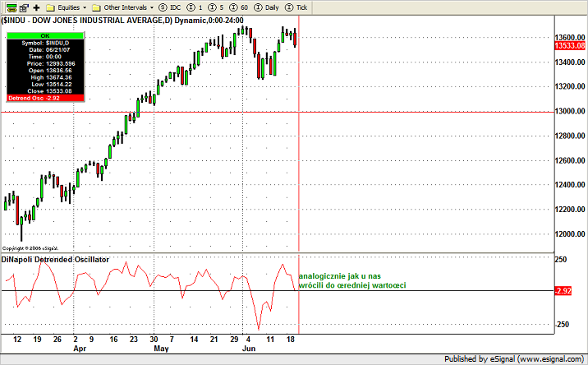Screen dimensions: 588x365
Task: Click the Open 13636.56 row
Action: pyautogui.click(x=45, y=70)
